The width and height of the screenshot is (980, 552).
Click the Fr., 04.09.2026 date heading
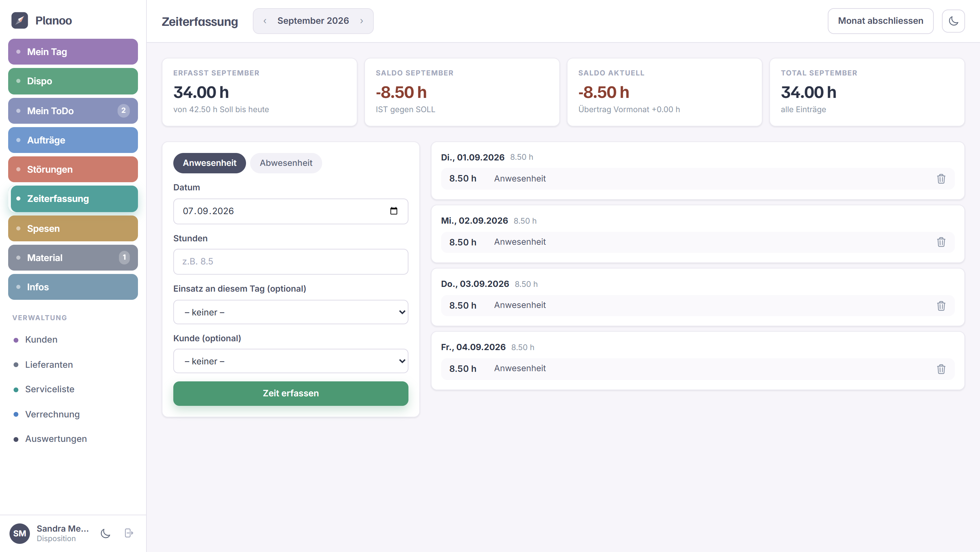[473, 347]
